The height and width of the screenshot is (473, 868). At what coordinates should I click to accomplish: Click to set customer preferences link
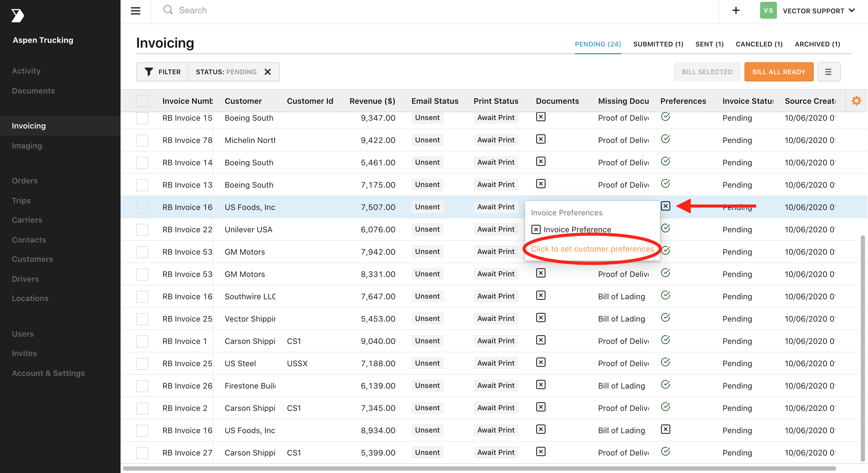592,249
